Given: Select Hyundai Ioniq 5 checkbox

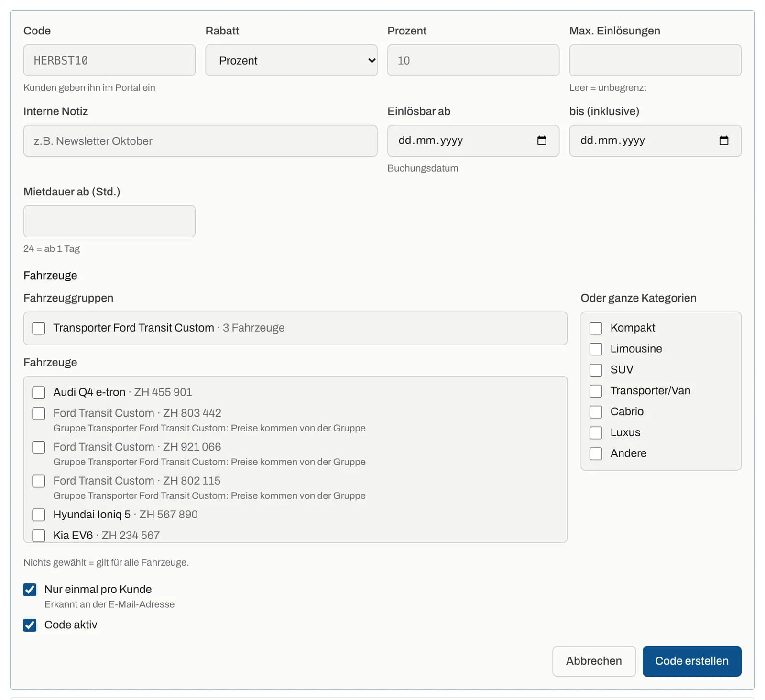Looking at the screenshot, I should (x=39, y=515).
